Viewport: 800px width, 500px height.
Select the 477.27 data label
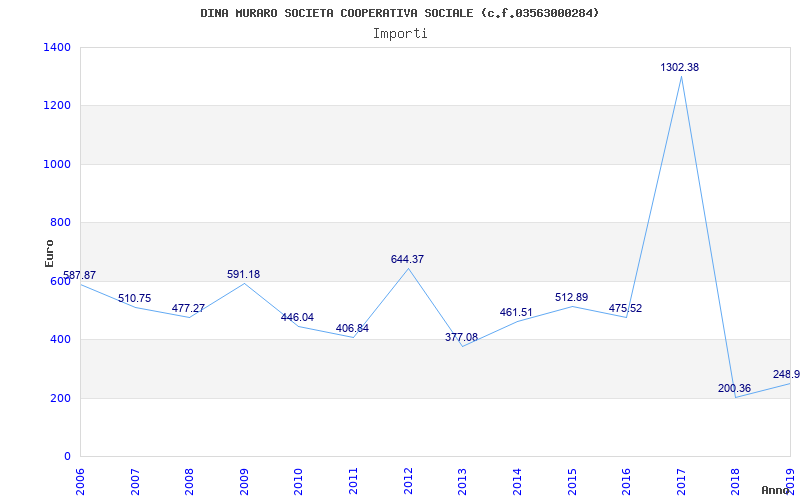188,309
